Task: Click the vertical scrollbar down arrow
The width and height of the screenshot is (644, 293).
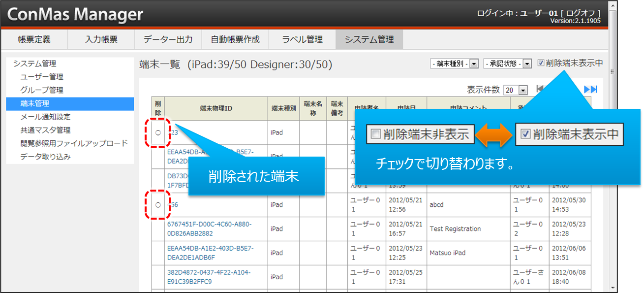Action: [613, 288]
